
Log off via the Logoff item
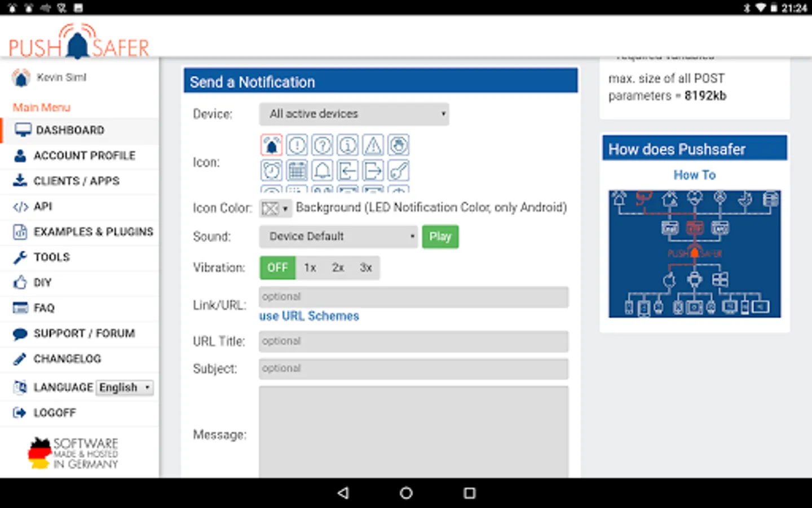80,413
